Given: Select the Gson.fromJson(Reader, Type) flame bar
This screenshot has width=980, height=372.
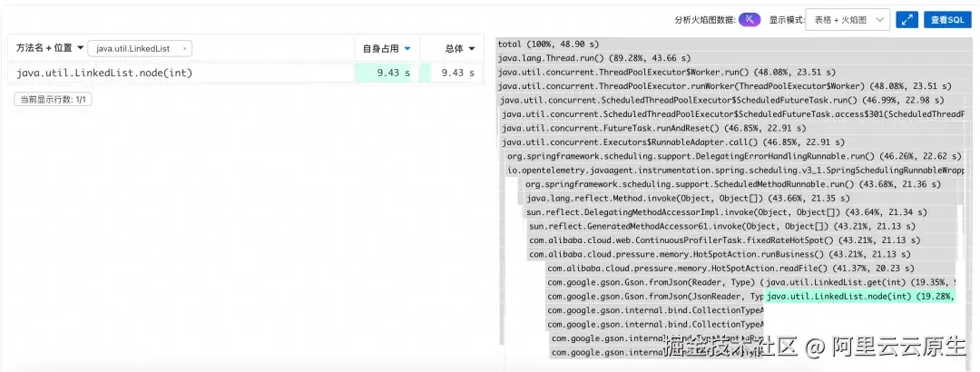Looking at the screenshot, I should [655, 282].
